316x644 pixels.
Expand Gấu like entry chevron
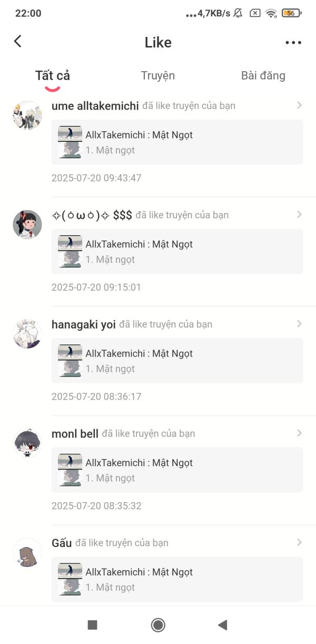[299, 542]
